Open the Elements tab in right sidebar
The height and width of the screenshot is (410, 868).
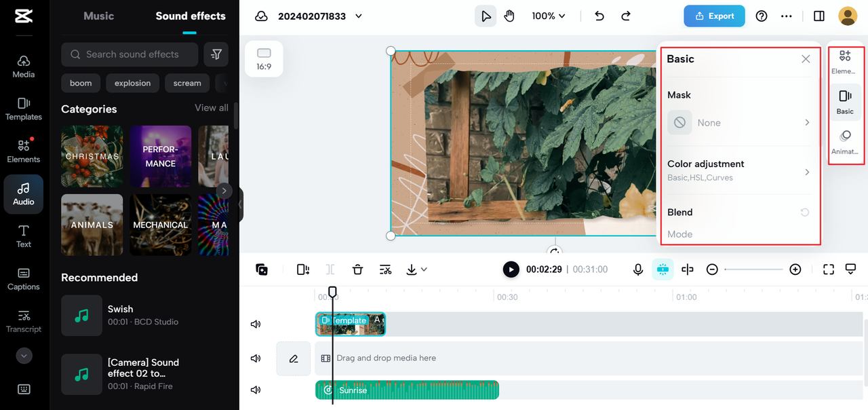tap(844, 62)
